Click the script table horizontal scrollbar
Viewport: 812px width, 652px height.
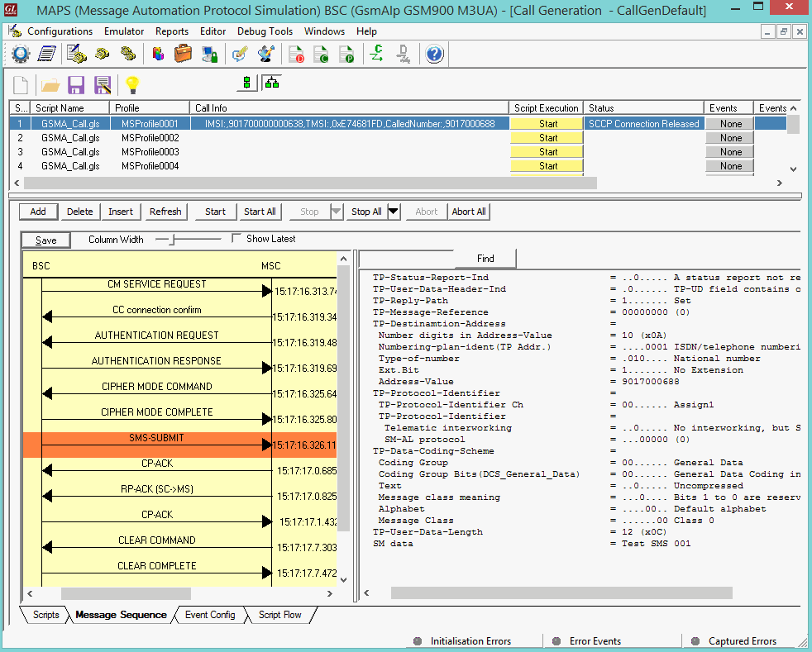point(310,183)
